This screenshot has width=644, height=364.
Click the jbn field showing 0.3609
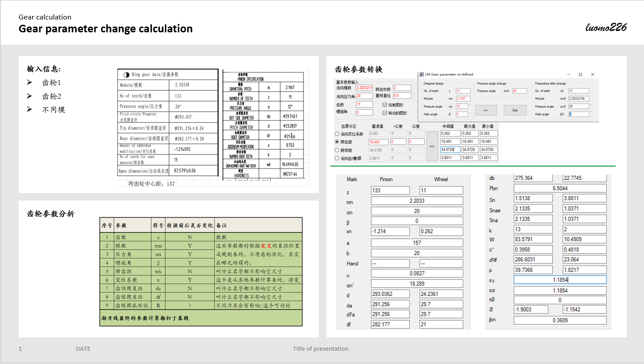(x=560, y=320)
